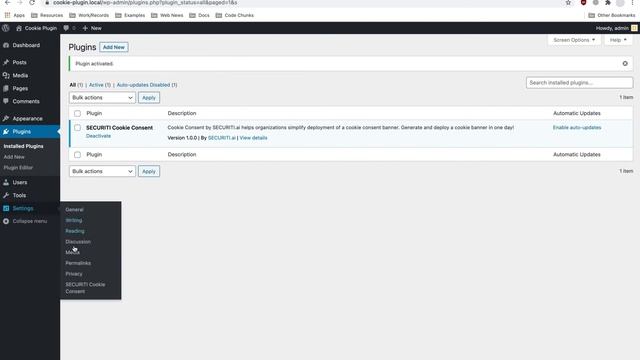
Task: Open the Cookie Plugin site home icon
Action: (x=19, y=28)
